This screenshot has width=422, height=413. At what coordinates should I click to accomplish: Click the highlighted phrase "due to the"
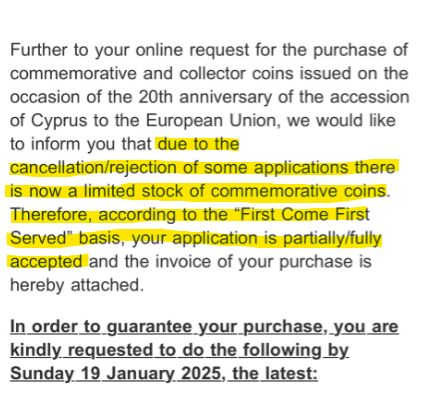(199, 144)
